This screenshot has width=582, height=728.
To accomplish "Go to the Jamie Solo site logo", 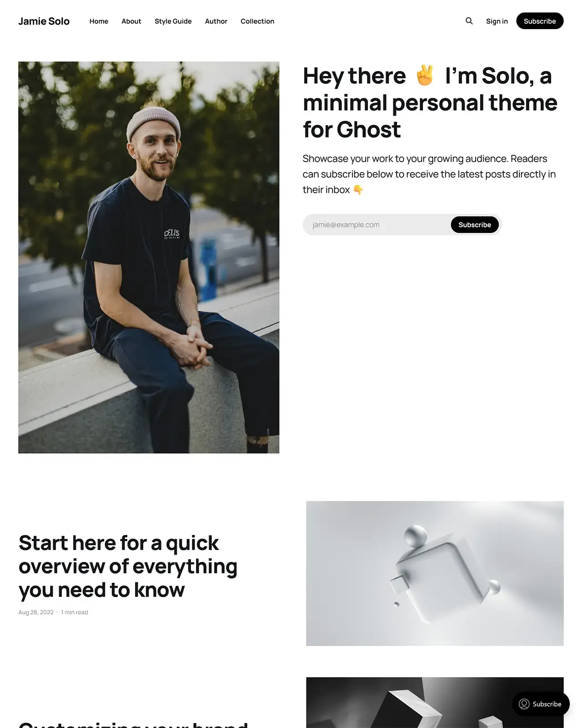I will click(x=44, y=21).
